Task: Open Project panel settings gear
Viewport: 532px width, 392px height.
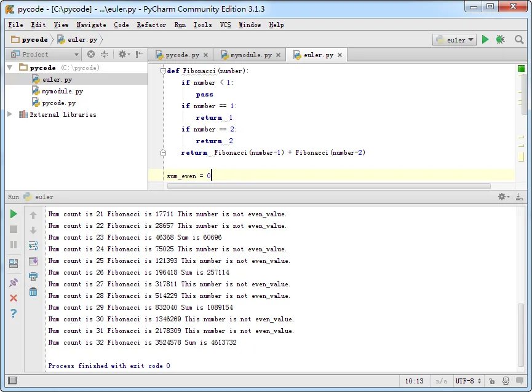Action: pyautogui.click(x=124, y=54)
